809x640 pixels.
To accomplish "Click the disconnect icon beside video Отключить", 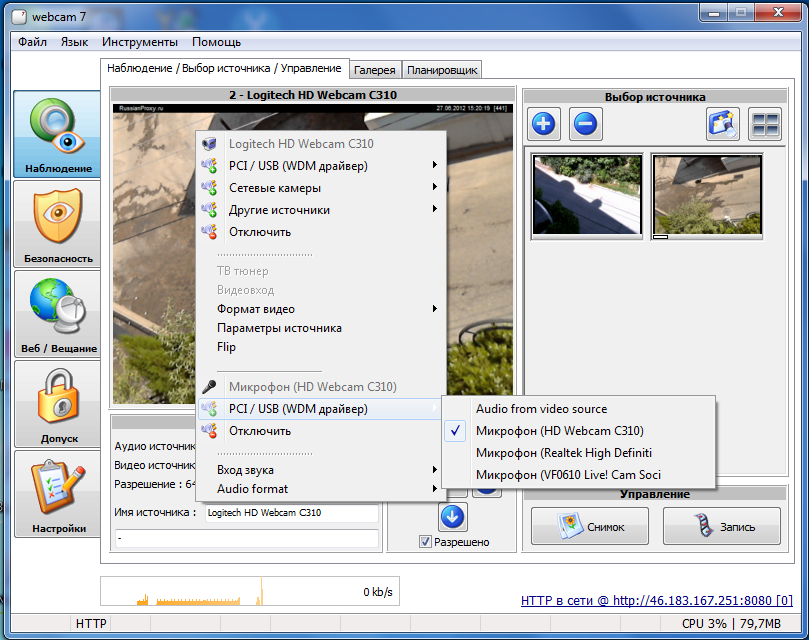I will 209,232.
